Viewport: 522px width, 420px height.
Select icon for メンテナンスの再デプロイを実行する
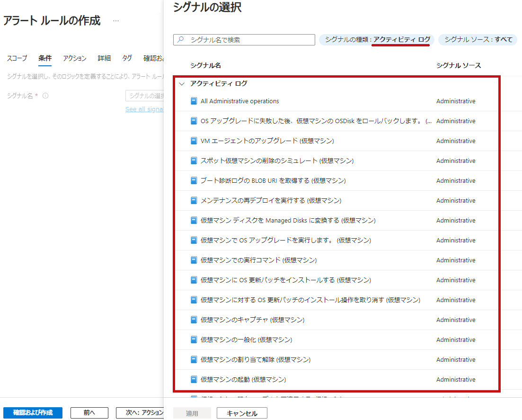click(x=194, y=200)
